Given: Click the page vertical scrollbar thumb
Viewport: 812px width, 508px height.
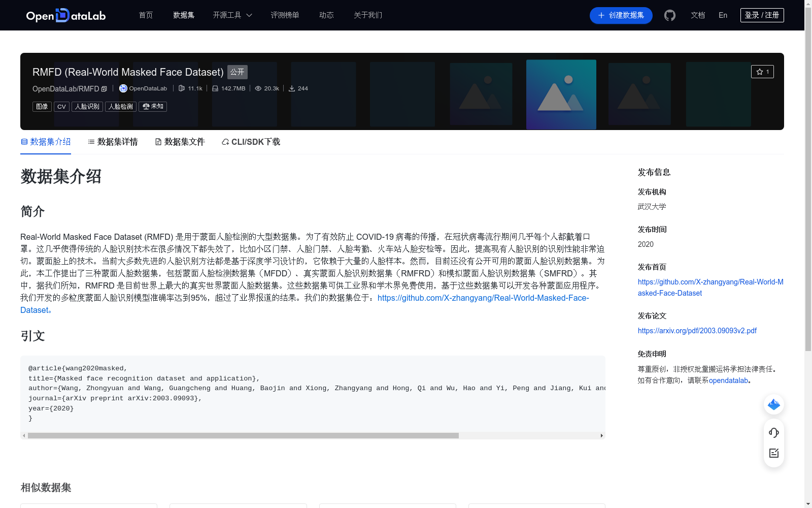Looking at the screenshot, I should click(x=808, y=179).
